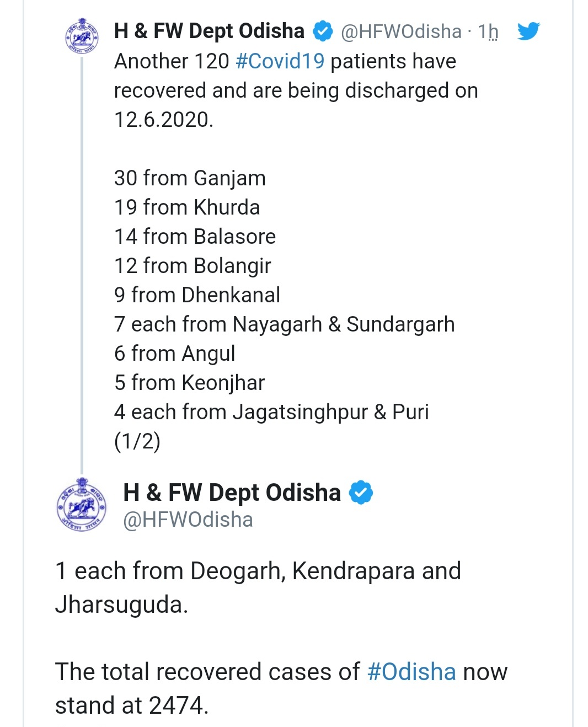
Task: Click the 1h timestamp
Action: pyautogui.click(x=488, y=32)
